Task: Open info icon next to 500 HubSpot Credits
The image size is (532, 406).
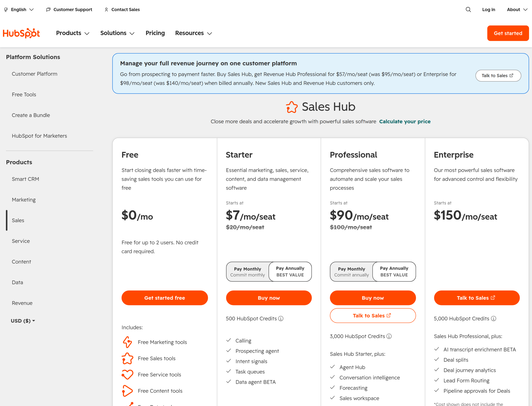Action: (x=281, y=319)
